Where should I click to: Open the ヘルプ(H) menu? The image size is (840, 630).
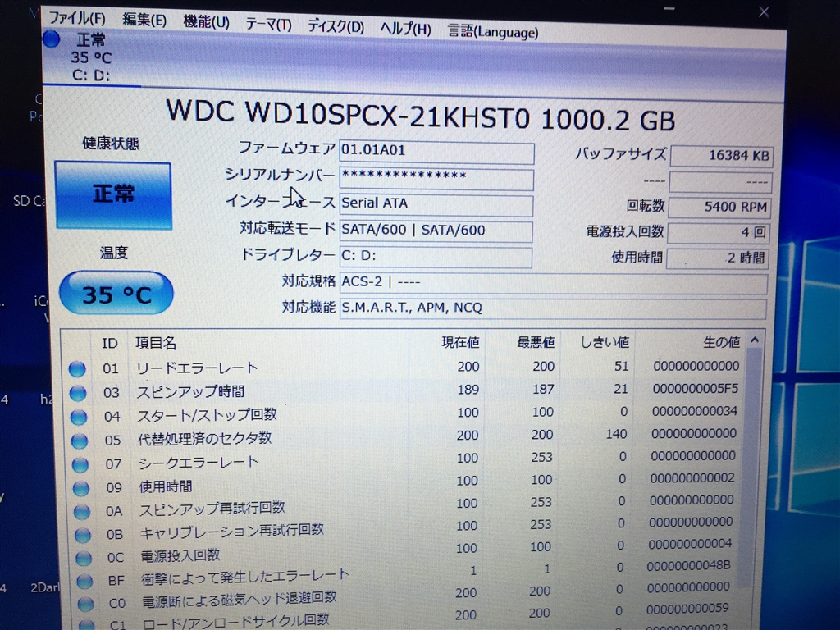tap(405, 29)
